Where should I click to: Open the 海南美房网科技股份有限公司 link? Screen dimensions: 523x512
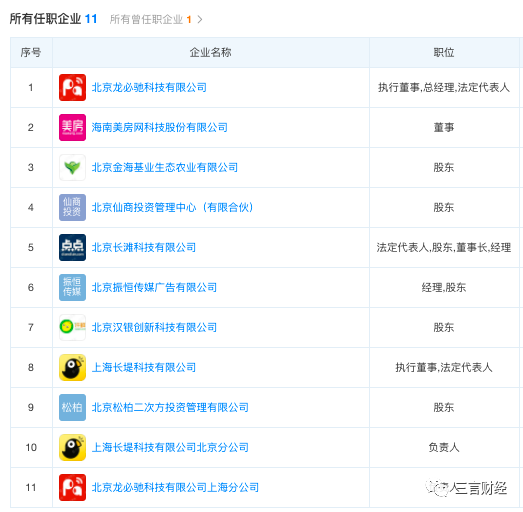[x=160, y=127]
